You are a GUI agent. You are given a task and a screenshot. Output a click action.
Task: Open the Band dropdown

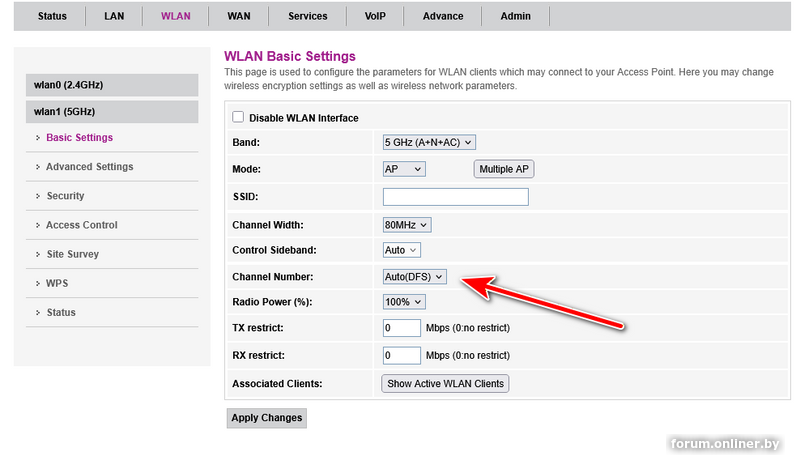[429, 143]
